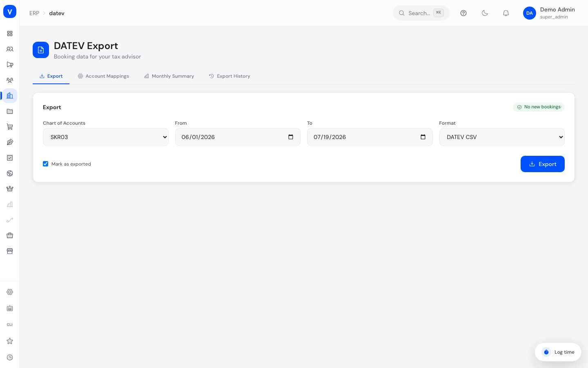The width and height of the screenshot is (588, 368).
Task: Open the three-person team icon in sidebar
Action: coord(10,80)
